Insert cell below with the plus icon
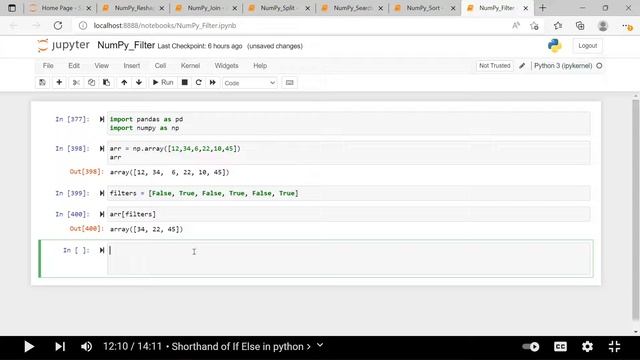Viewport: 640px width, 360px height. pos(59,82)
